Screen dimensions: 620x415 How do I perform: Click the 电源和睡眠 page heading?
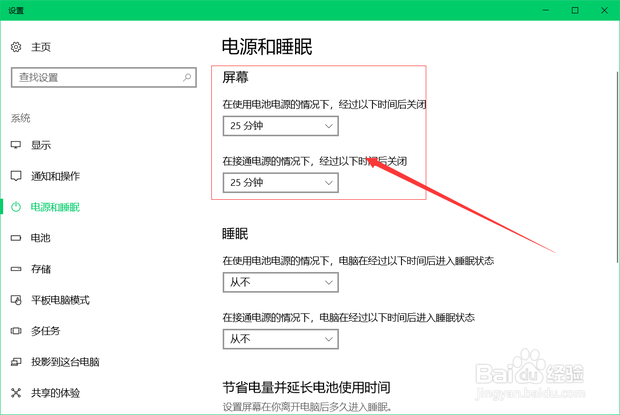point(267,47)
